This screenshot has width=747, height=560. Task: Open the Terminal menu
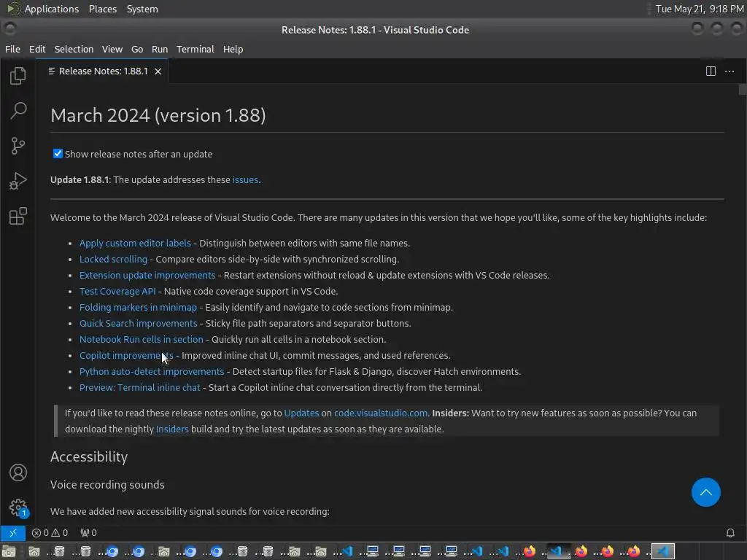tap(196, 49)
